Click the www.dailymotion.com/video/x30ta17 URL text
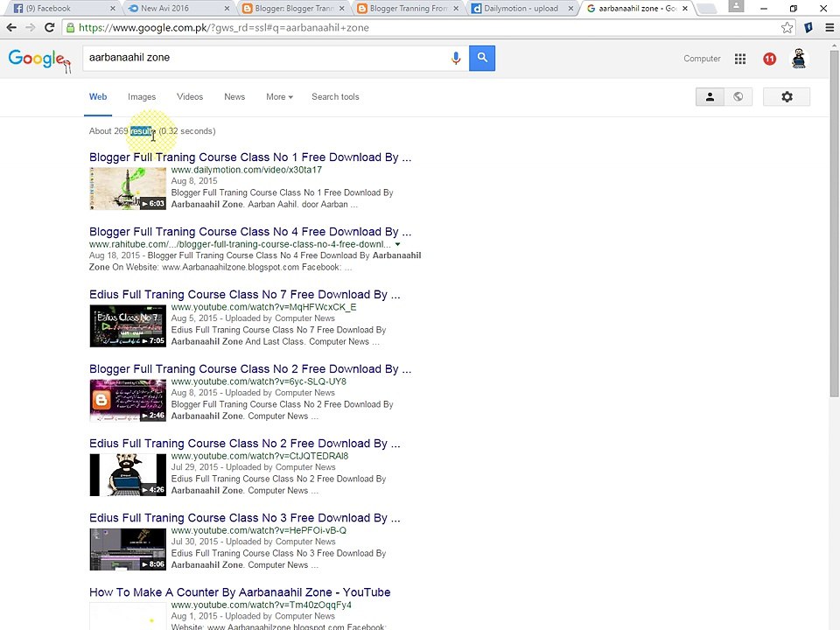Screen dimensions: 840x630 [x=247, y=170]
